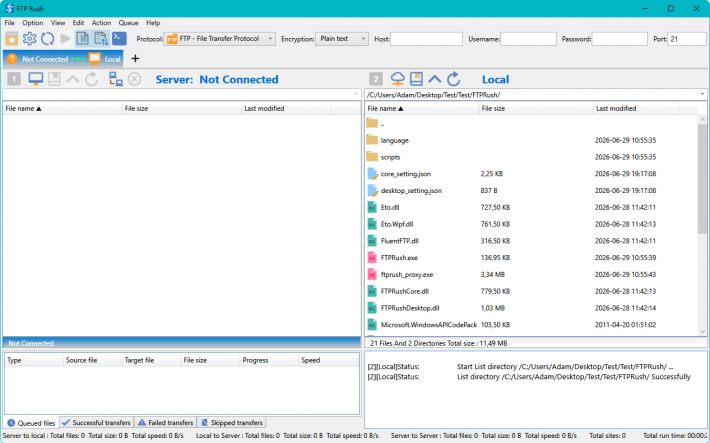Open the Help menu

[153, 23]
